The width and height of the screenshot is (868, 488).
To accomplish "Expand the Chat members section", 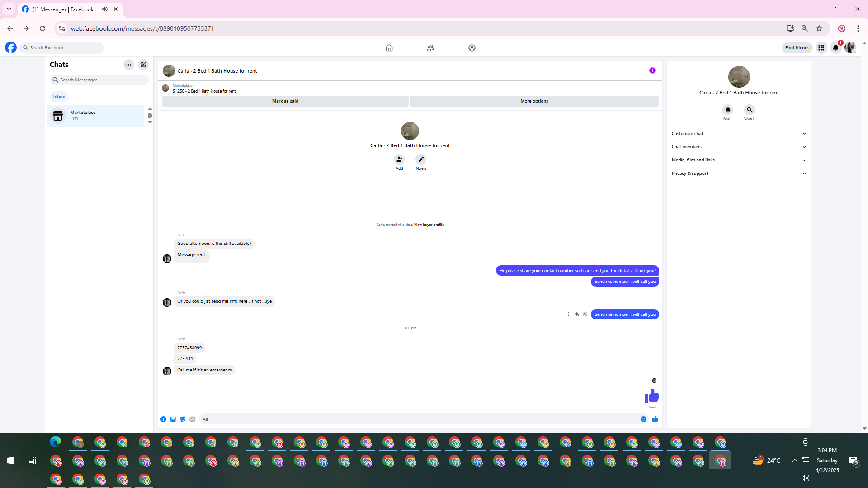I will [739, 147].
